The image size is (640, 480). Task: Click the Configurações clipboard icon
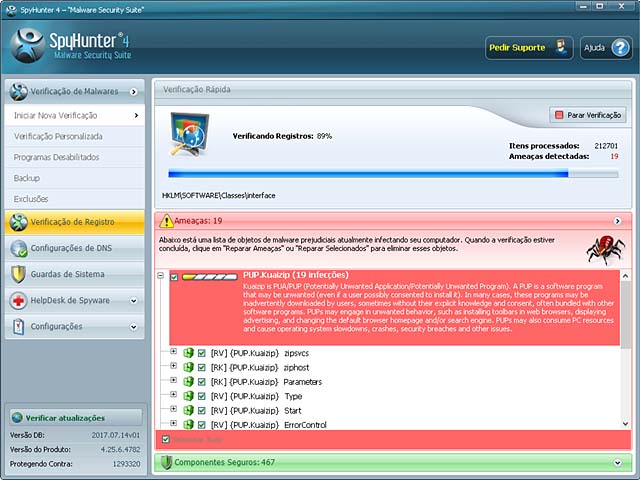click(x=19, y=327)
